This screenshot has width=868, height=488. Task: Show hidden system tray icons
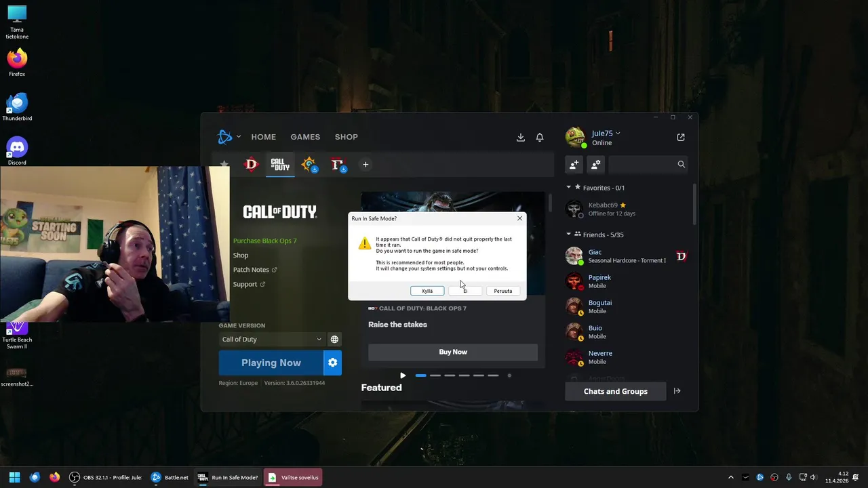[730, 477]
